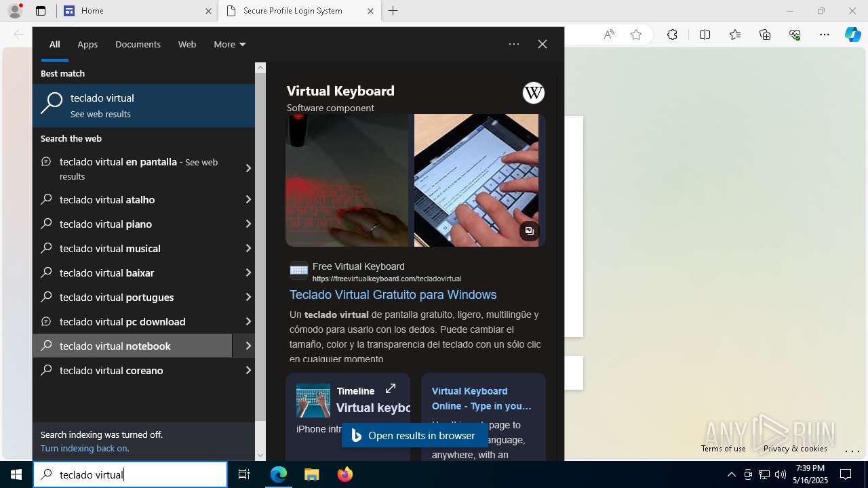The image size is (868, 488).
Task: Click Turn indexing back on link
Action: (85, 448)
